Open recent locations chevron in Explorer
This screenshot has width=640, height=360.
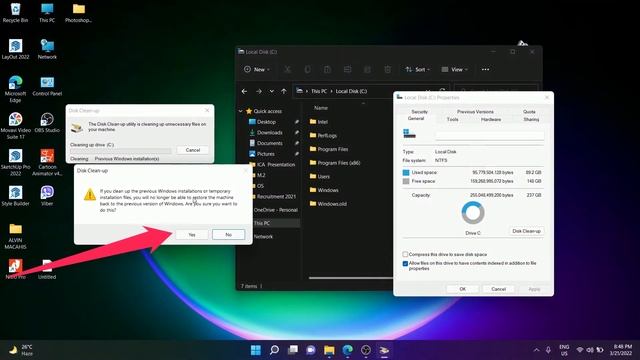coord(271,91)
